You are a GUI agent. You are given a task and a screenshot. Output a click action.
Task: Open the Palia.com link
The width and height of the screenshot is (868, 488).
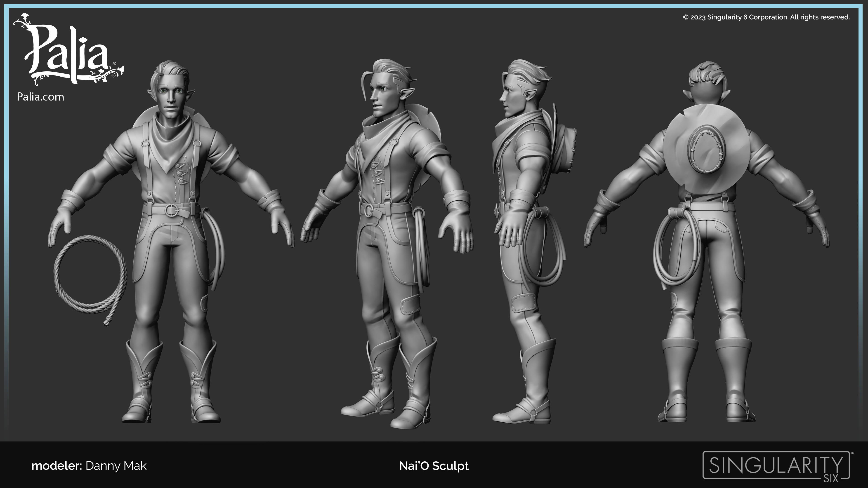[40, 97]
